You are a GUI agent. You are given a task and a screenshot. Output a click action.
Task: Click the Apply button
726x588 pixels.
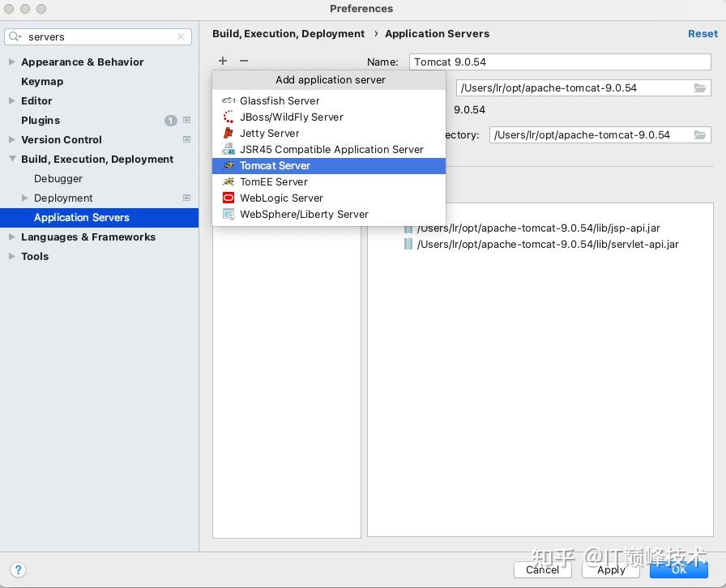click(611, 569)
